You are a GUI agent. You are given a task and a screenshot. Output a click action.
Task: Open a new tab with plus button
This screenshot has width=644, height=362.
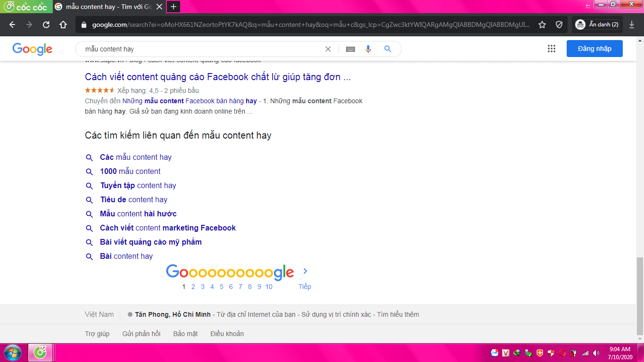click(x=173, y=7)
